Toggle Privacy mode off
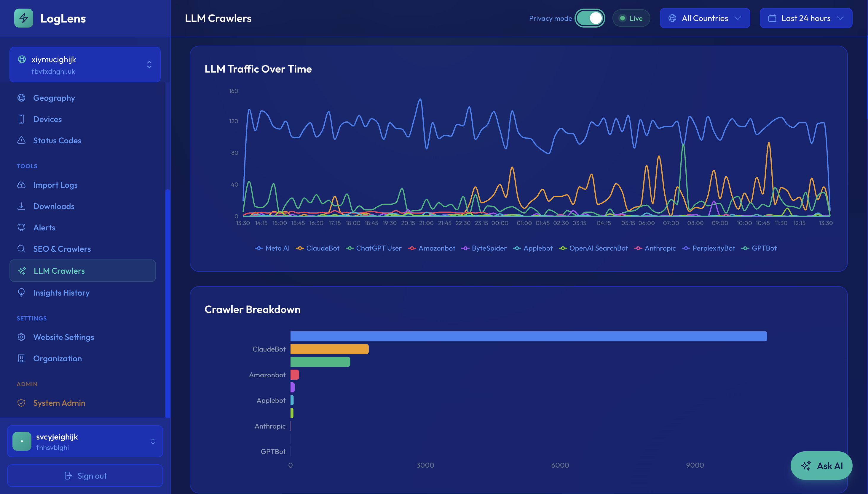Image resolution: width=868 pixels, height=494 pixels. click(590, 18)
